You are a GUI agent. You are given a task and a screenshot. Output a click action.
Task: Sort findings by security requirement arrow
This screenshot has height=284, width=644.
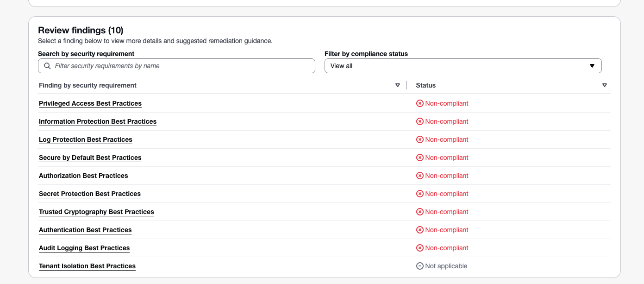pyautogui.click(x=397, y=85)
